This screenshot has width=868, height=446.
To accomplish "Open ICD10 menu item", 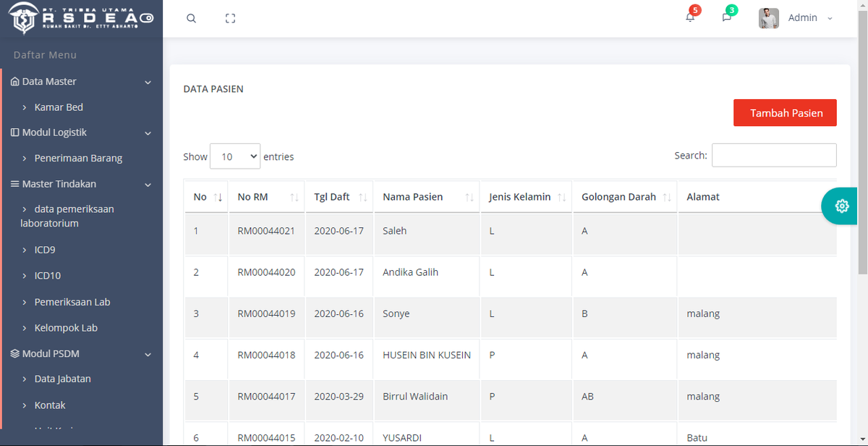I will (x=48, y=276).
